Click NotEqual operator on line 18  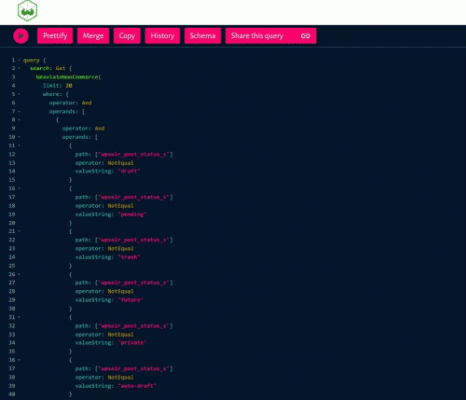pos(121,206)
